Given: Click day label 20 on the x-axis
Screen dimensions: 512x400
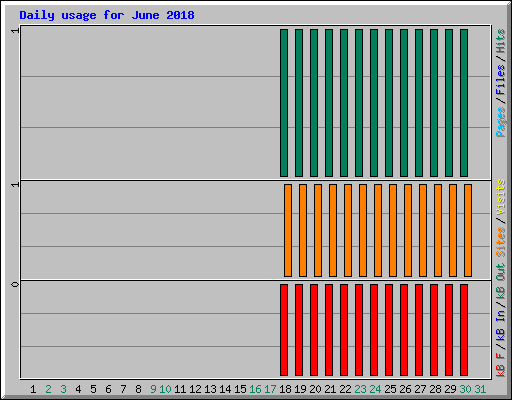Looking at the screenshot, I should pos(315,389).
